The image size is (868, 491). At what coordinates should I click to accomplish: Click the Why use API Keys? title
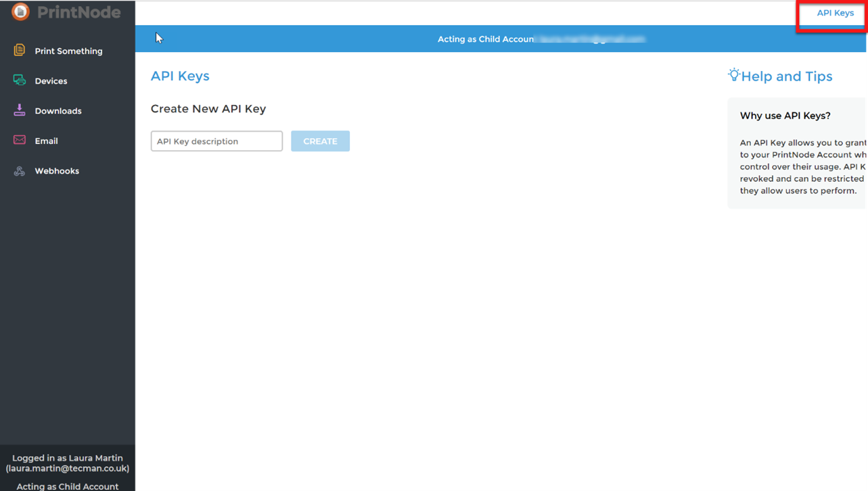pos(785,116)
